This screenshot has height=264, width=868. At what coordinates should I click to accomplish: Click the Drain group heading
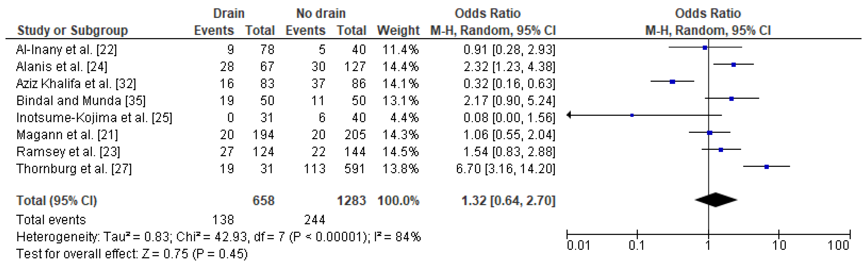[229, 14]
